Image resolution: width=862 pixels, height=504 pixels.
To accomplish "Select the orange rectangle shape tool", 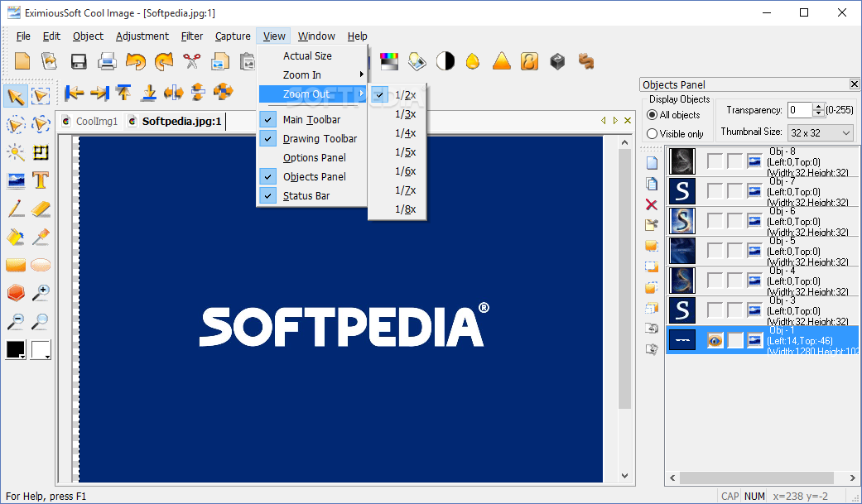I will click(16, 266).
